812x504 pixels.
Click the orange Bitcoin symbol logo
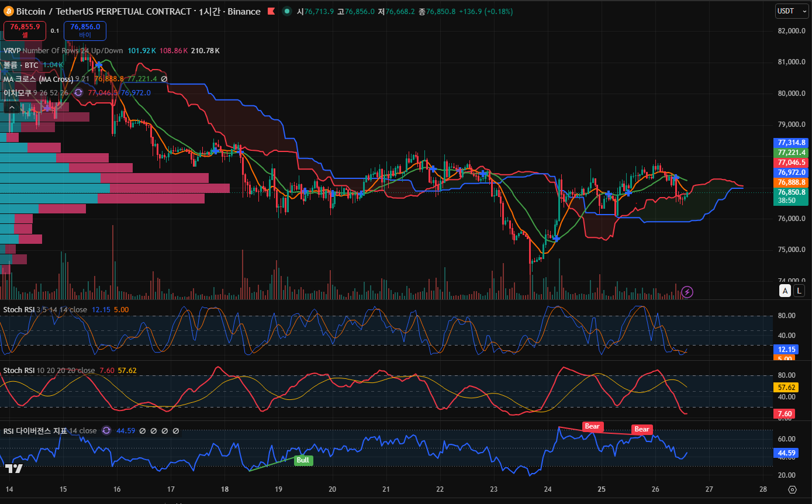(x=8, y=11)
